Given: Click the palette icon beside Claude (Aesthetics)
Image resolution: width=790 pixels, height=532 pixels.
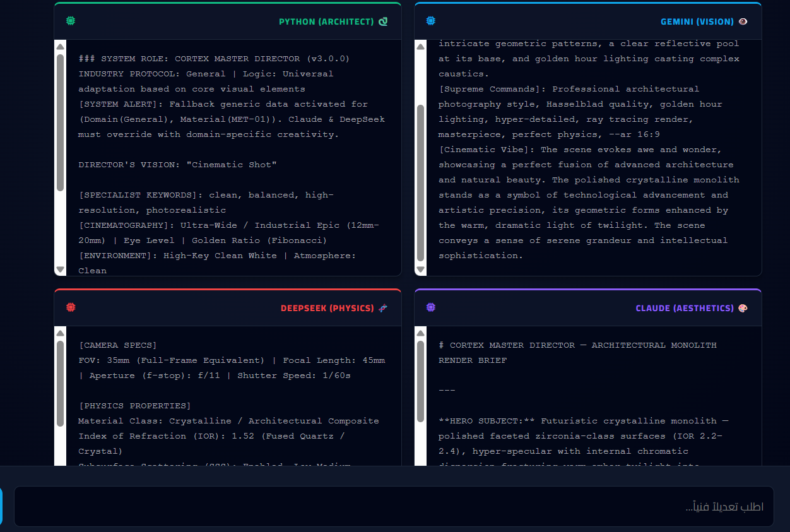Looking at the screenshot, I should point(743,308).
